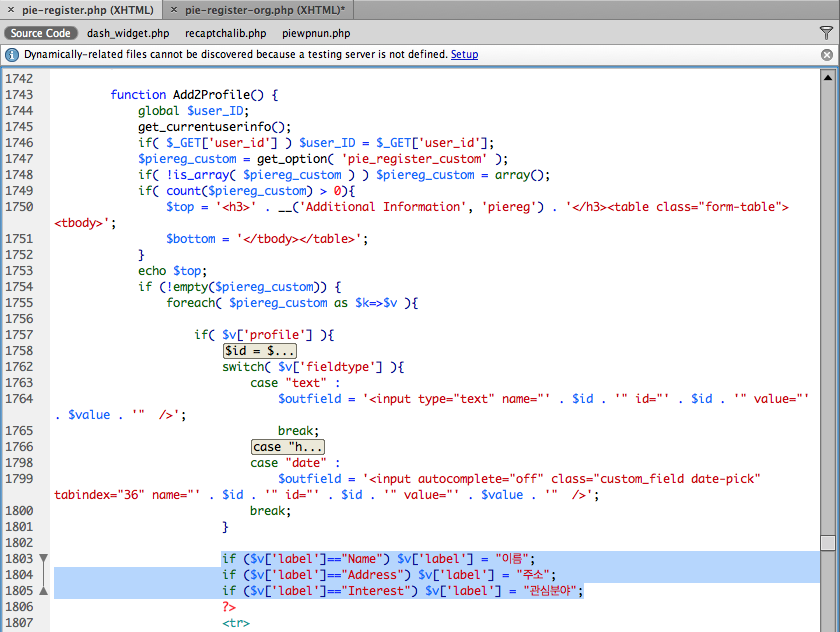
Task: Open the testing server Setup link
Action: coord(464,55)
